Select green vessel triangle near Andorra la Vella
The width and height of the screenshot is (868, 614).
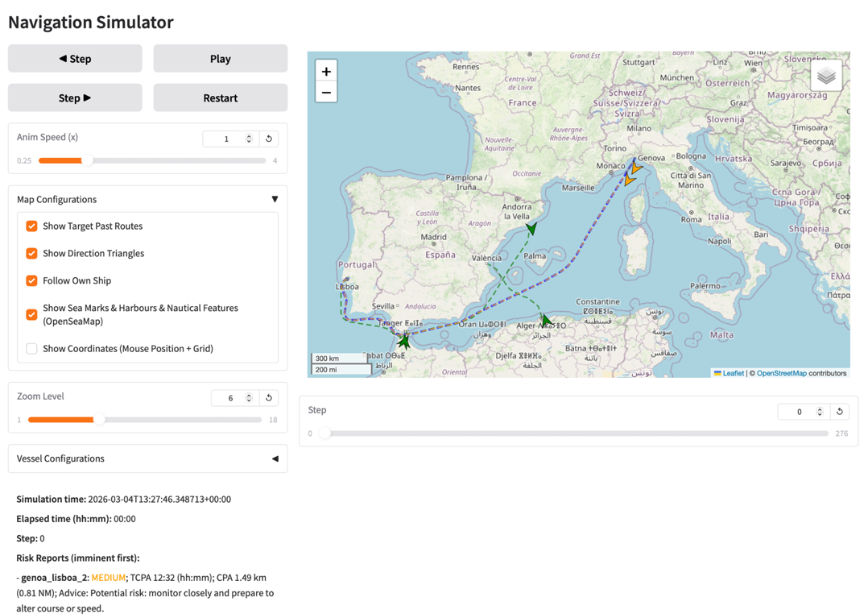pos(531,228)
